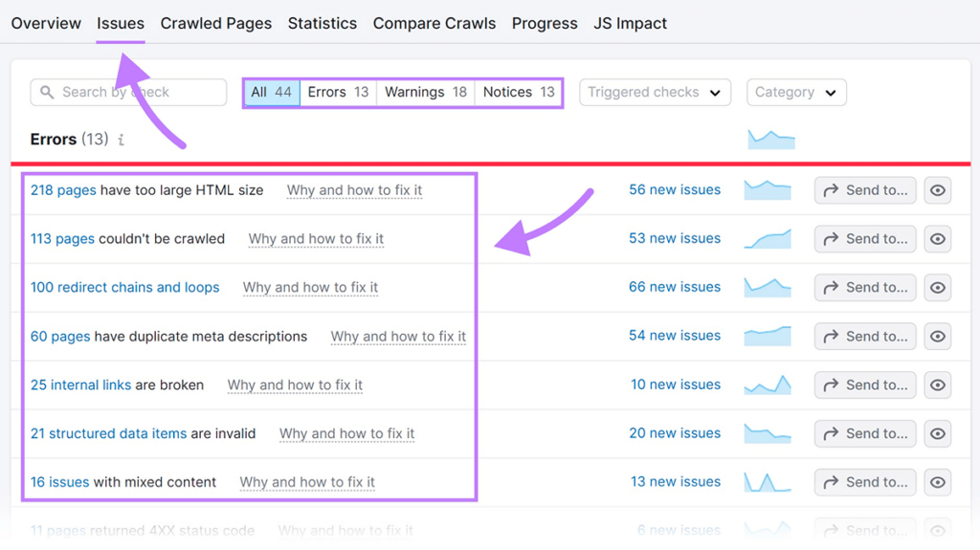Open 'Why and how to fix it' for redirect chains
Screen dimensions: 980x550
(x=311, y=288)
